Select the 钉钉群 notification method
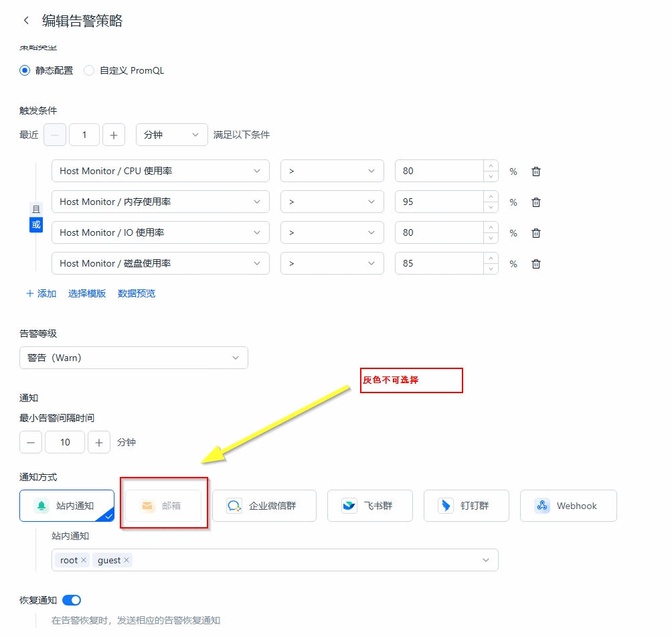This screenshot has height=637, width=672. click(467, 506)
